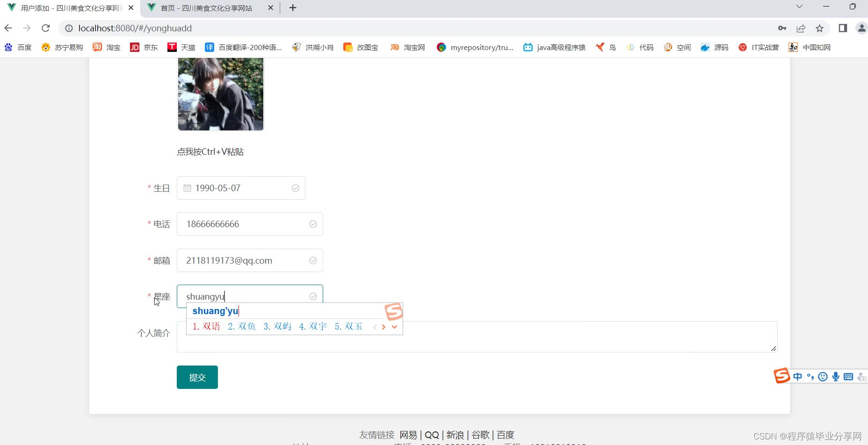868x445 pixels.
Task: Open the 苏宁易购 bookmark
Action: pyautogui.click(x=62, y=47)
